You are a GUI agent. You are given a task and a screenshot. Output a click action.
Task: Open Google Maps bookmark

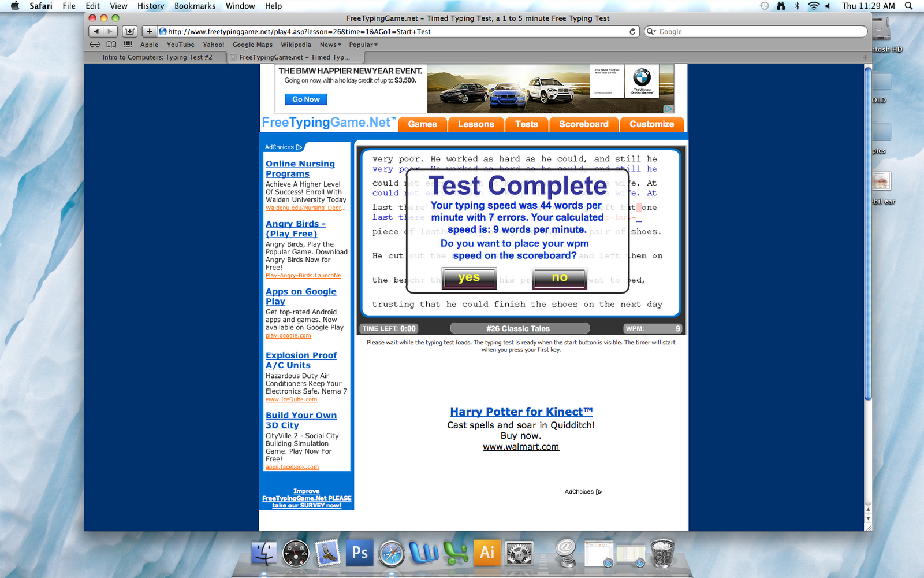pyautogui.click(x=252, y=45)
